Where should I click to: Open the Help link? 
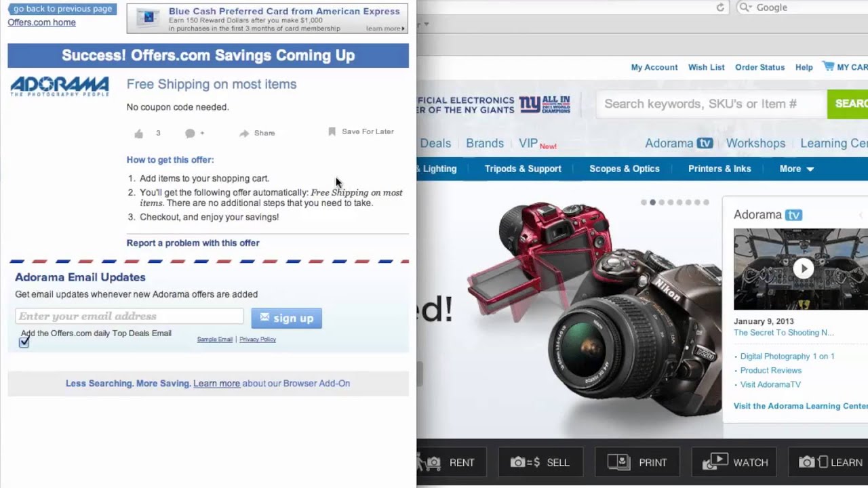pos(804,67)
